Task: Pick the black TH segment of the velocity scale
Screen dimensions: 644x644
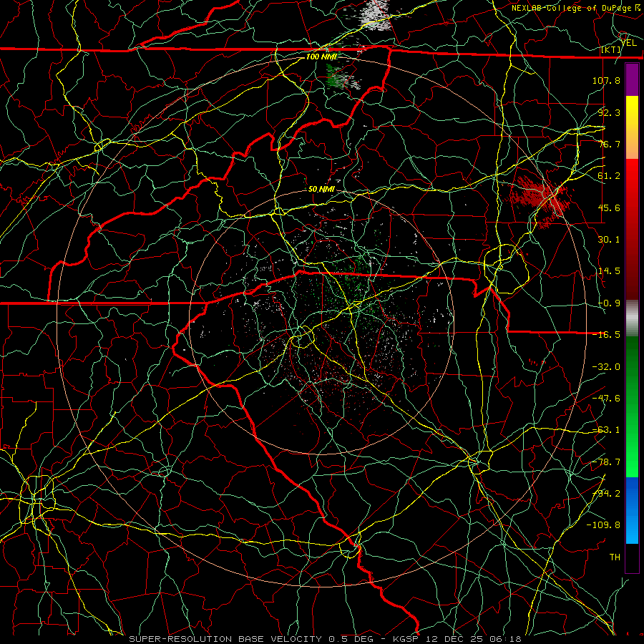Action: point(632,557)
